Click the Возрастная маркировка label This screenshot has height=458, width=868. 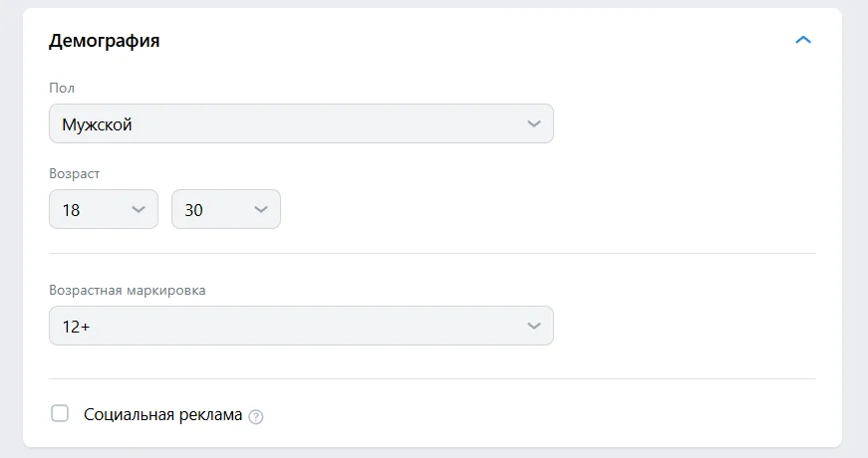point(128,290)
